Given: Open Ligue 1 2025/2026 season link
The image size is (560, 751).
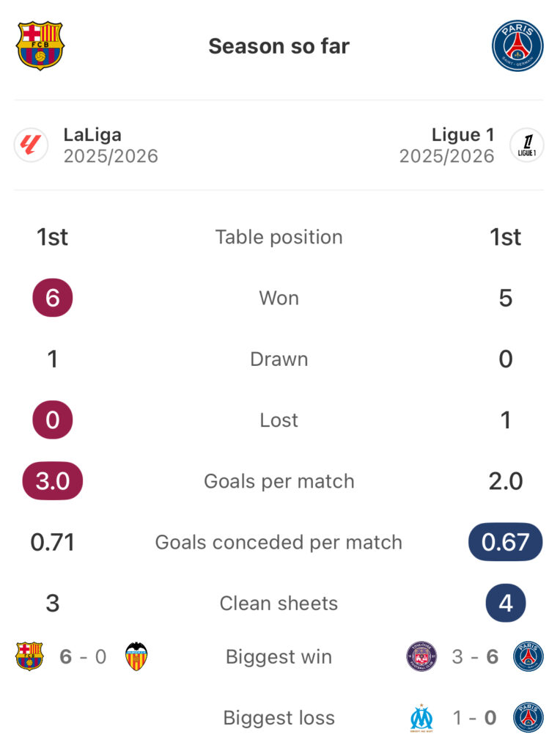Looking at the screenshot, I should pyautogui.click(x=447, y=145).
